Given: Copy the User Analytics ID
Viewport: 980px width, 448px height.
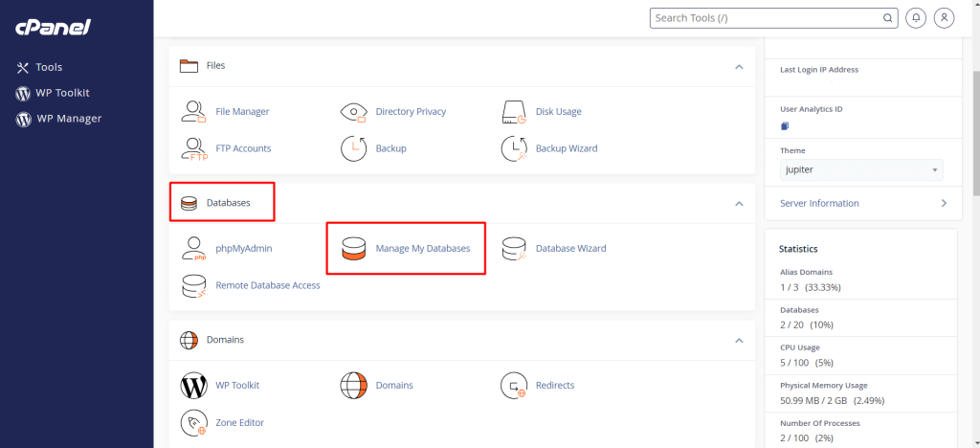Looking at the screenshot, I should tap(785, 125).
